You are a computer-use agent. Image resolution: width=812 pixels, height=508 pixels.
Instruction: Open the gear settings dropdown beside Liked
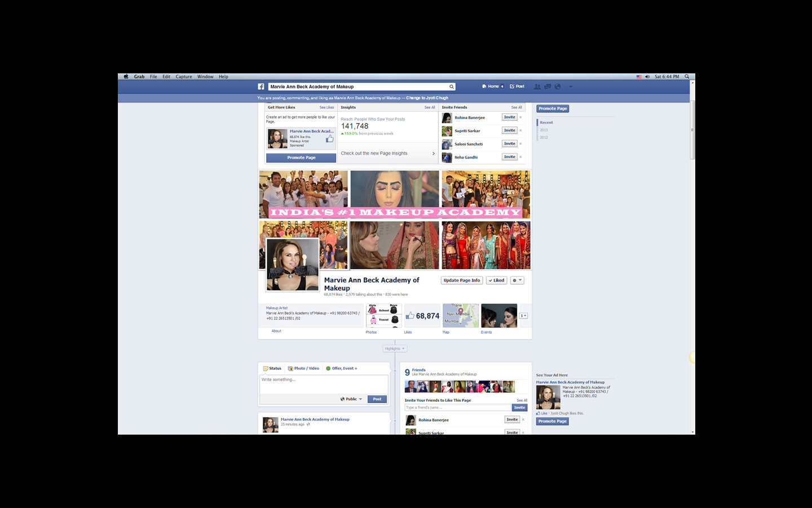pos(517,281)
